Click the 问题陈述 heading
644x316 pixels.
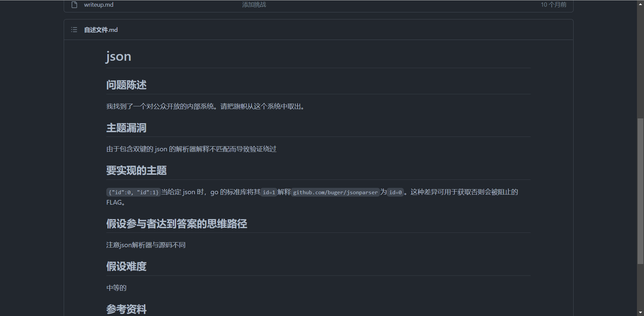[126, 85]
